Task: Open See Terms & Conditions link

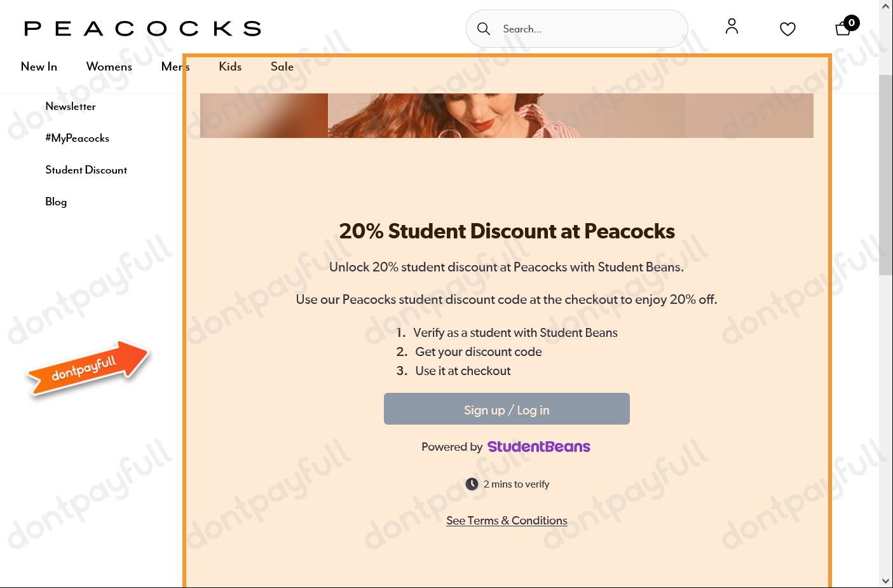Action: click(x=507, y=521)
